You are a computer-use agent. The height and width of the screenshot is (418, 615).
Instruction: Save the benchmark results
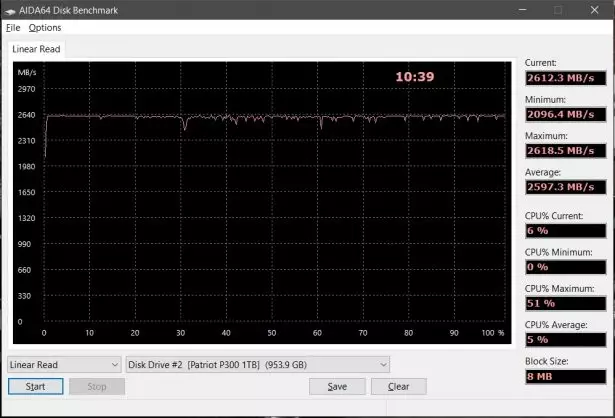(337, 386)
